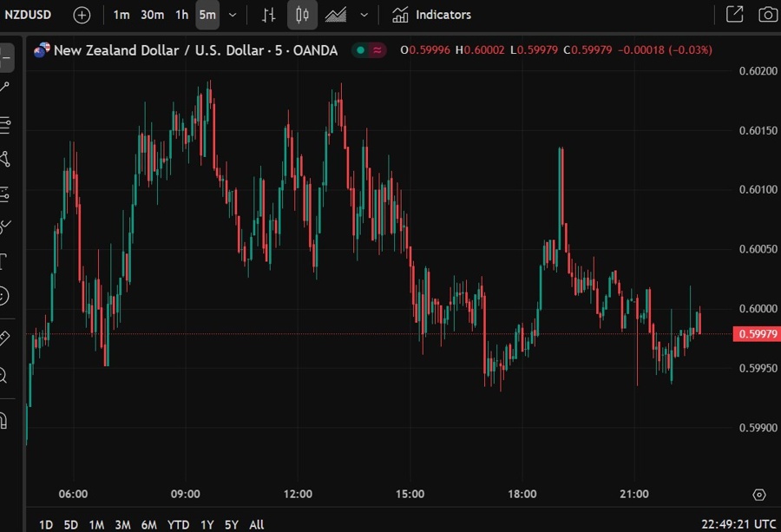Screen dimensions: 781x532
Task: Select the text tool in sidebar
Action: point(4,259)
